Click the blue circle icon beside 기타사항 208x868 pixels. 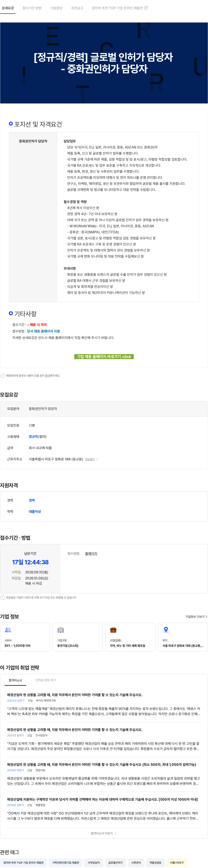point(11,313)
